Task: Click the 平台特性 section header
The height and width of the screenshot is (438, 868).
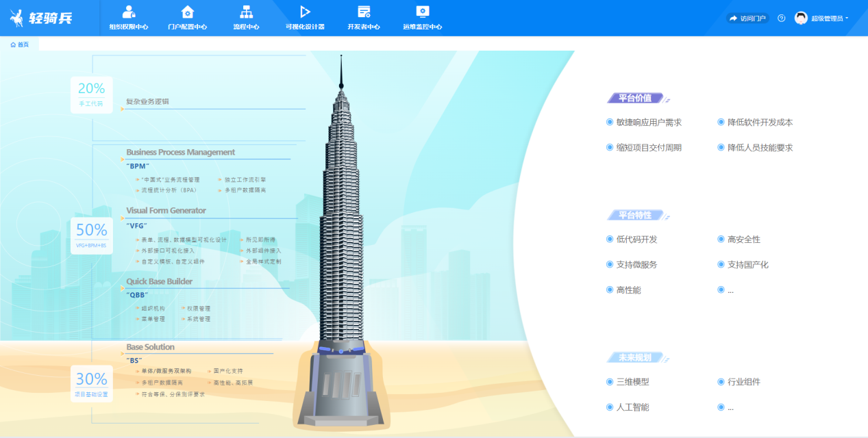Action: tap(635, 215)
